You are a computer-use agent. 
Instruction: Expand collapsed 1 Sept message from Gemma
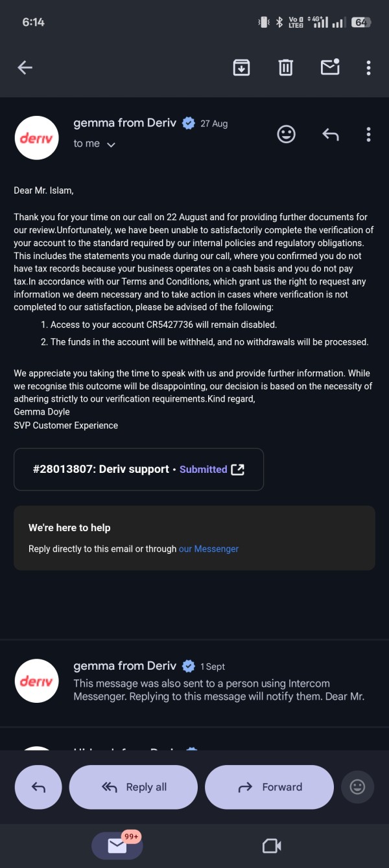pos(194,681)
